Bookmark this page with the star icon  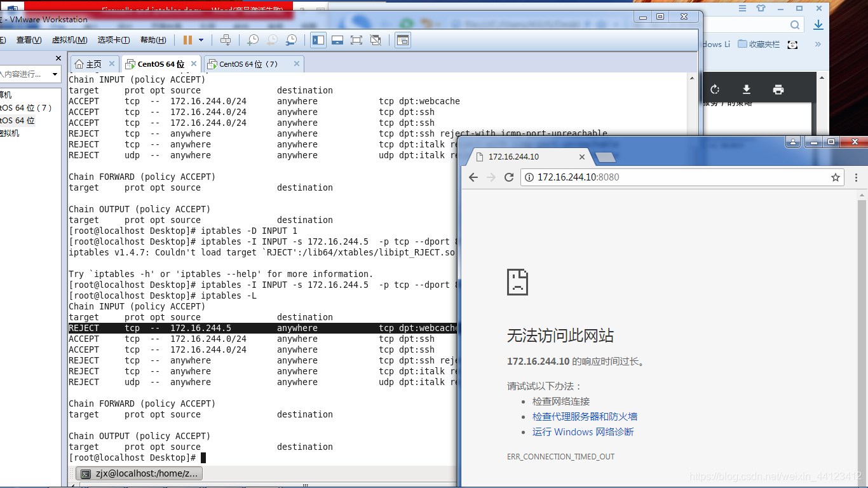click(836, 177)
